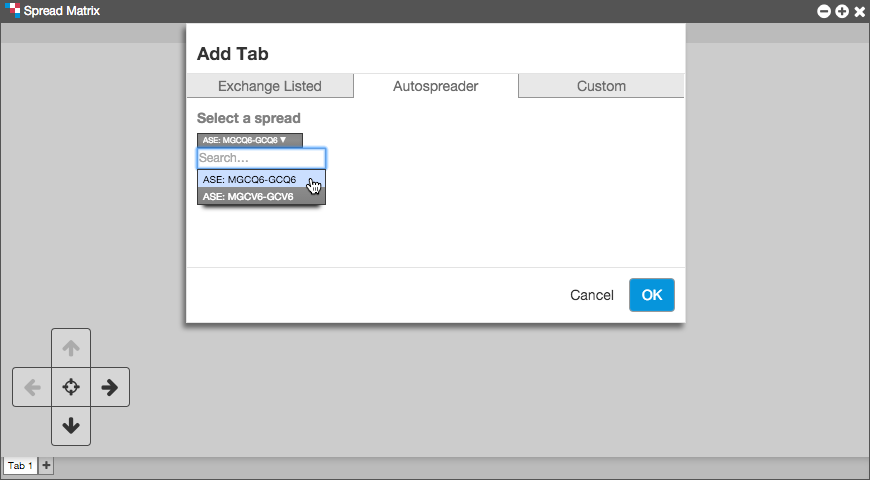870x480 pixels.
Task: Click the Spread Matrix logo icon
Action: tap(12, 11)
